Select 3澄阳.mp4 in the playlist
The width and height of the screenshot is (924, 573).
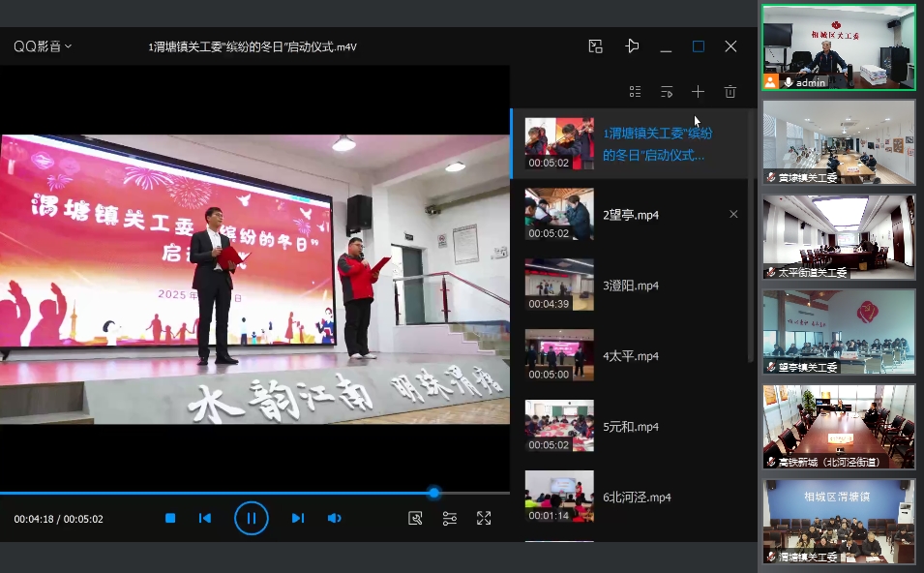[630, 286]
